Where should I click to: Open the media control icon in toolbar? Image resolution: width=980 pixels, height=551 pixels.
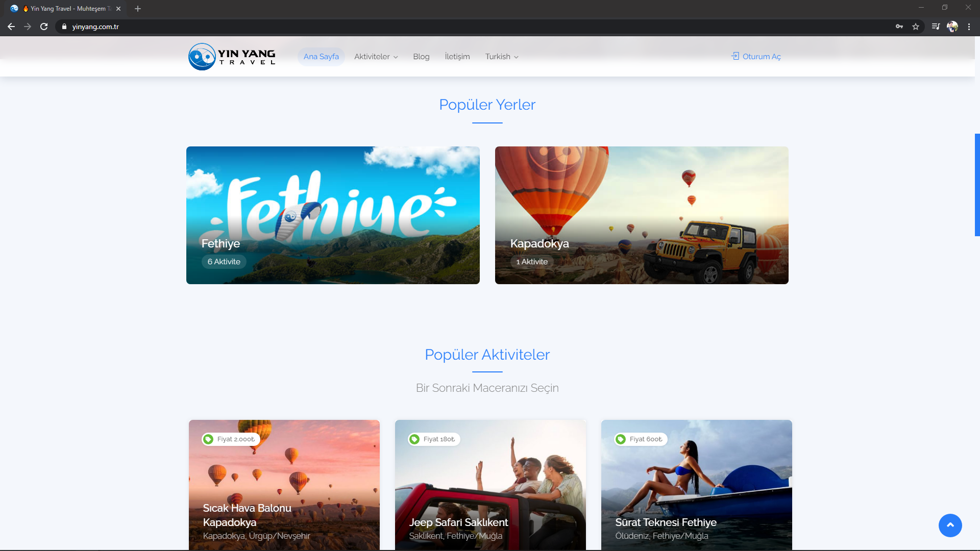pyautogui.click(x=936, y=27)
